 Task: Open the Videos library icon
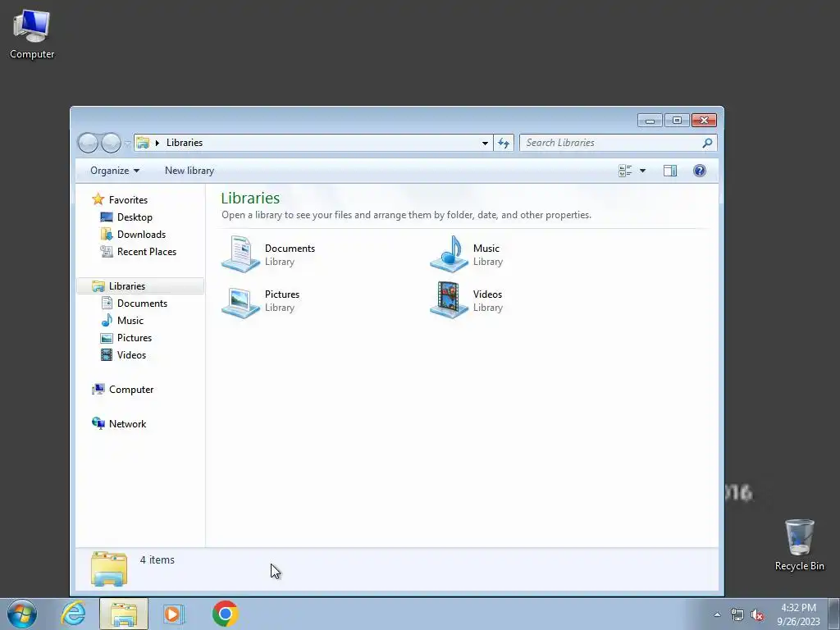pyautogui.click(x=449, y=300)
